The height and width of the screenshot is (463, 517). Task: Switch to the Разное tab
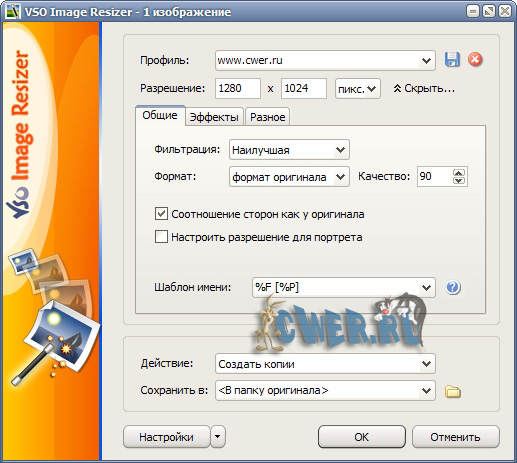point(267,117)
